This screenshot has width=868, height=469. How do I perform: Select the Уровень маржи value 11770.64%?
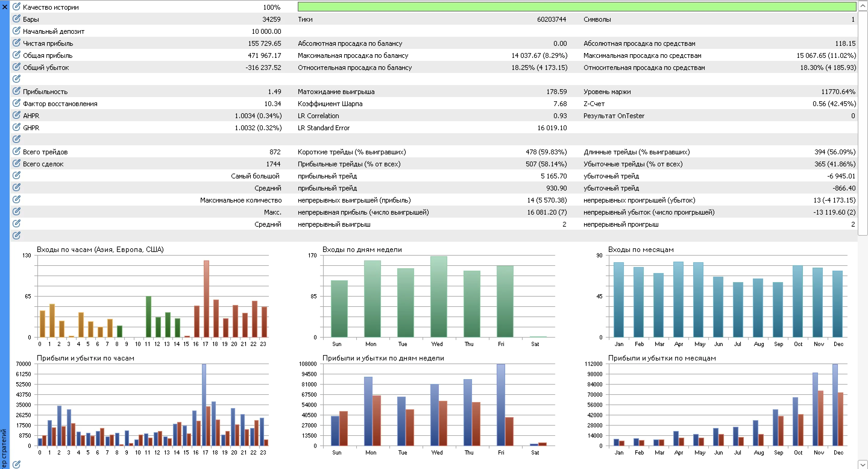click(838, 92)
